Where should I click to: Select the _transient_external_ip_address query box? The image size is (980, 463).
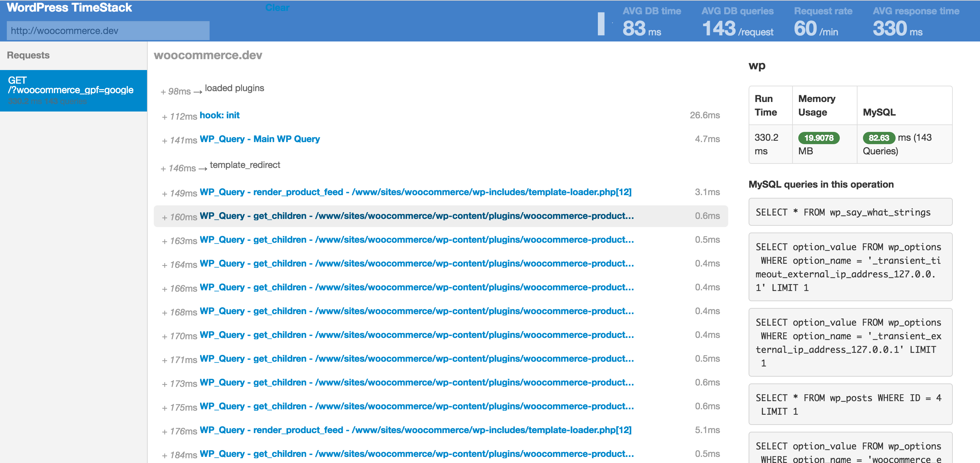point(850,343)
